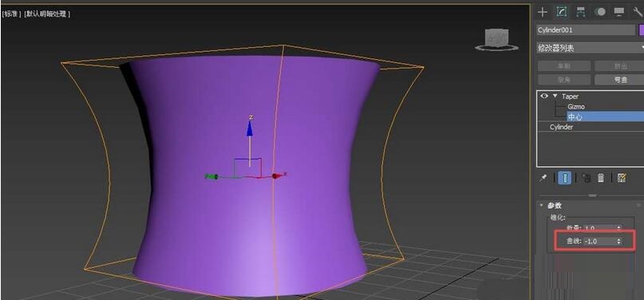Select the Gizmo sub-object level
The width and height of the screenshot is (644, 300).
pos(576,107)
